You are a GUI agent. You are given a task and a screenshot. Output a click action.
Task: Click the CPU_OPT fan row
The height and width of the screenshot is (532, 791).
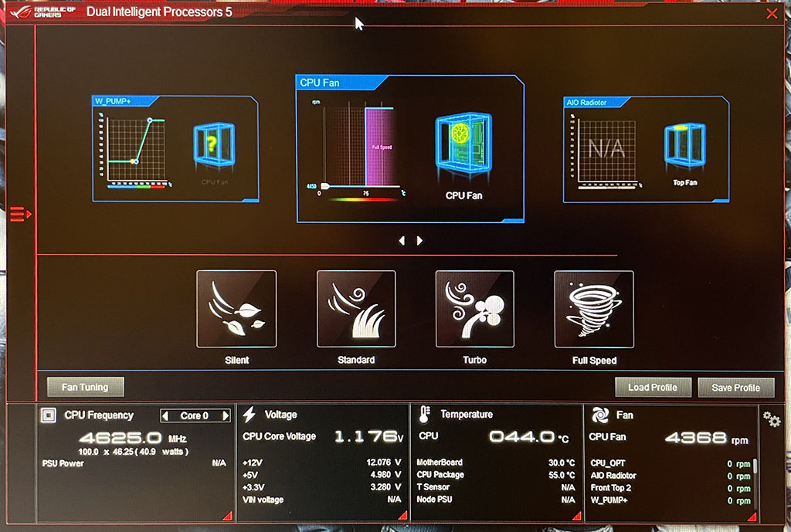coord(670,463)
